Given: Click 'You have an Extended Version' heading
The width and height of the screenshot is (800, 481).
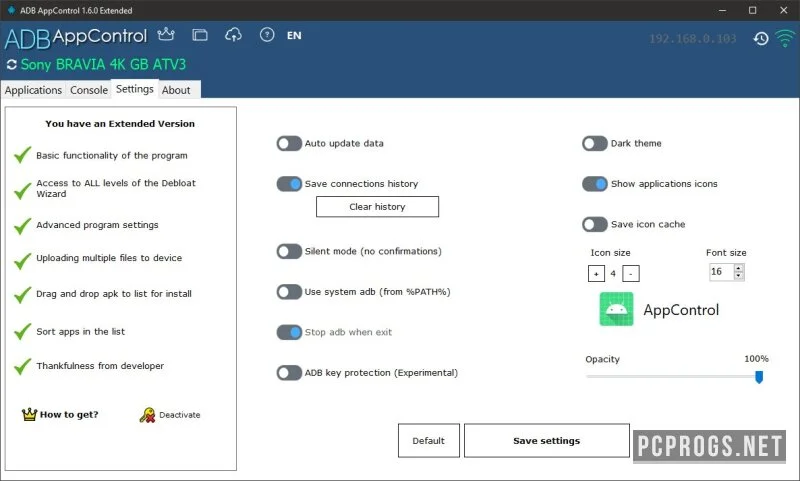Looking at the screenshot, I should point(120,123).
